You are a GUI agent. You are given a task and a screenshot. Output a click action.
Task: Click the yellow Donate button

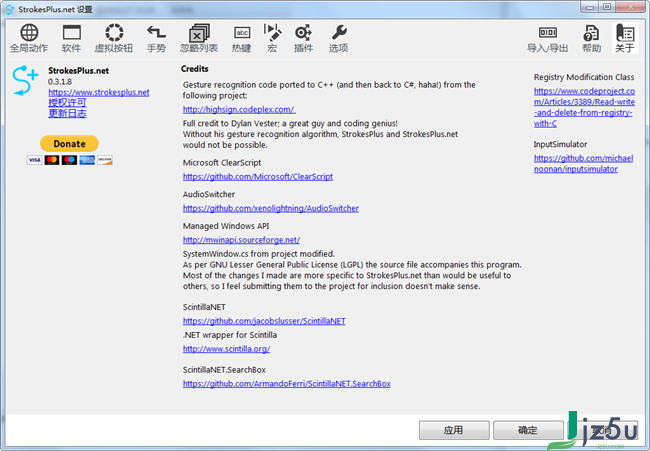pos(69,143)
